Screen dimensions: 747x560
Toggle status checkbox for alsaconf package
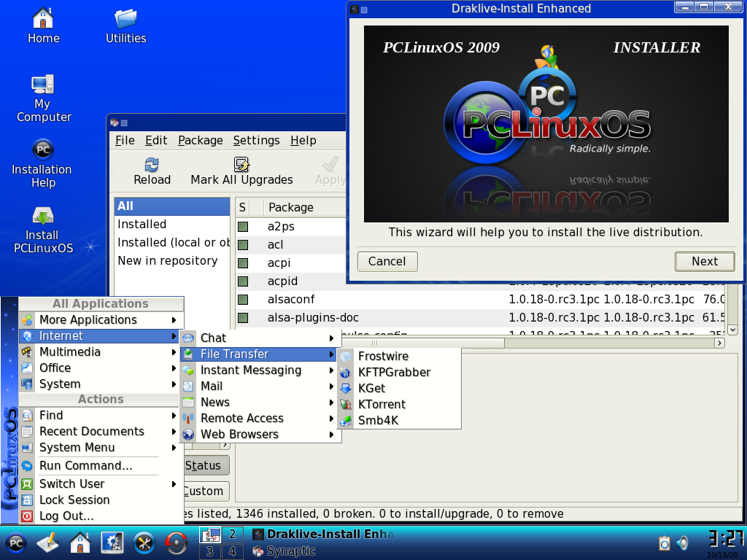pyautogui.click(x=243, y=300)
